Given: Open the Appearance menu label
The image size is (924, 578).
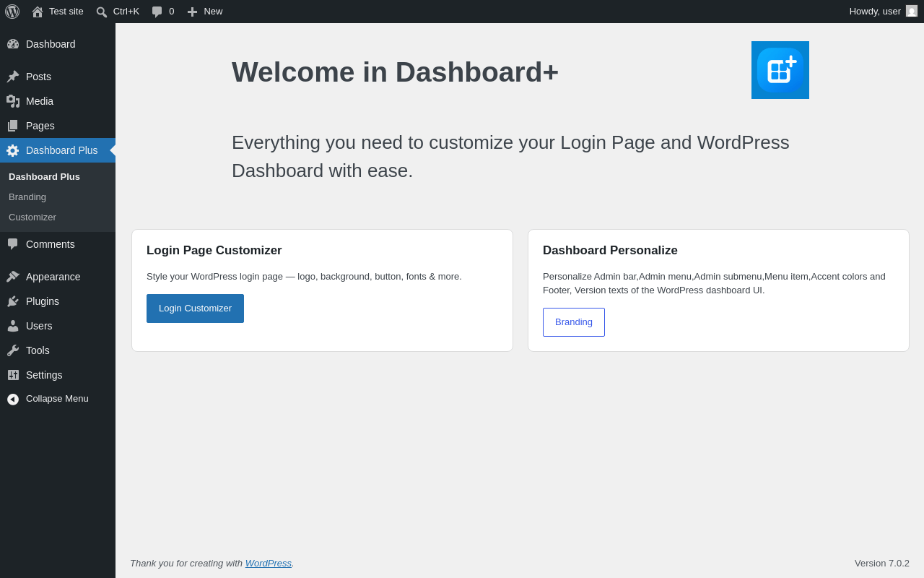Looking at the screenshot, I should pos(53,277).
